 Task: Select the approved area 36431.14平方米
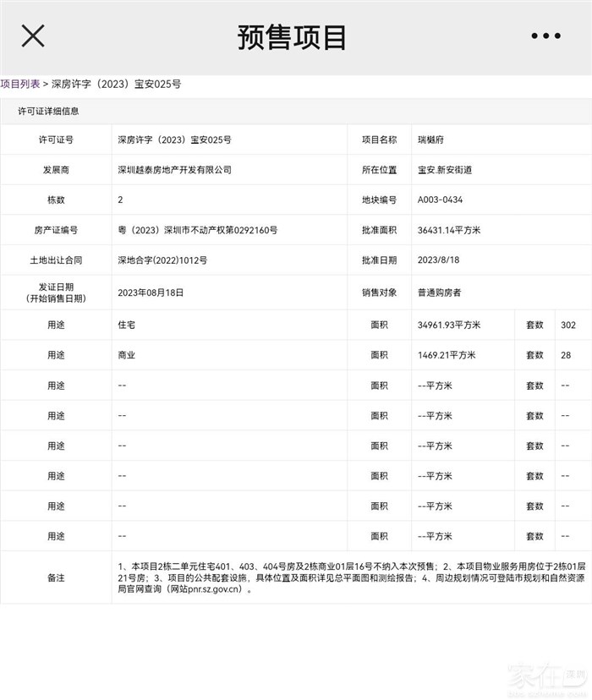[449, 230]
